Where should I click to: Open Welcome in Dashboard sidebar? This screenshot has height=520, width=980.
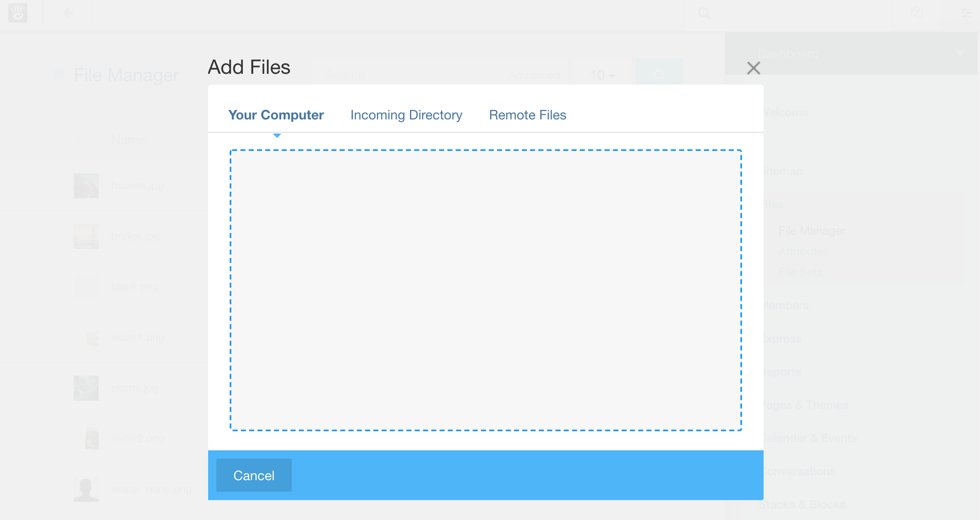(786, 112)
